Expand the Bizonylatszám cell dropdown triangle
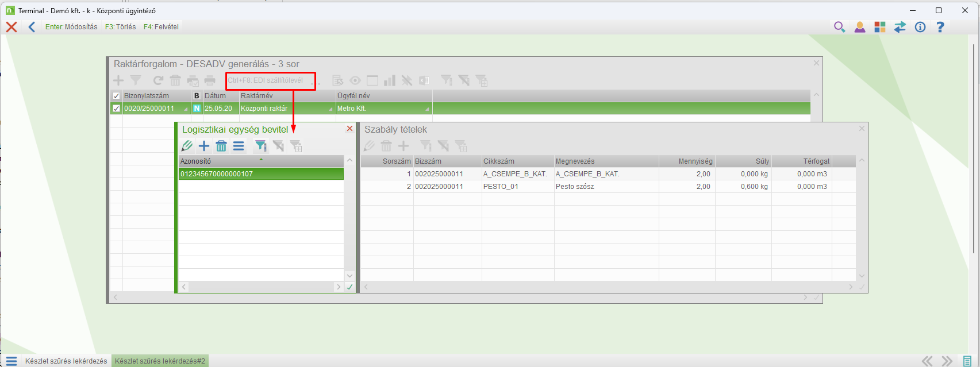The image size is (980, 367). [186, 110]
